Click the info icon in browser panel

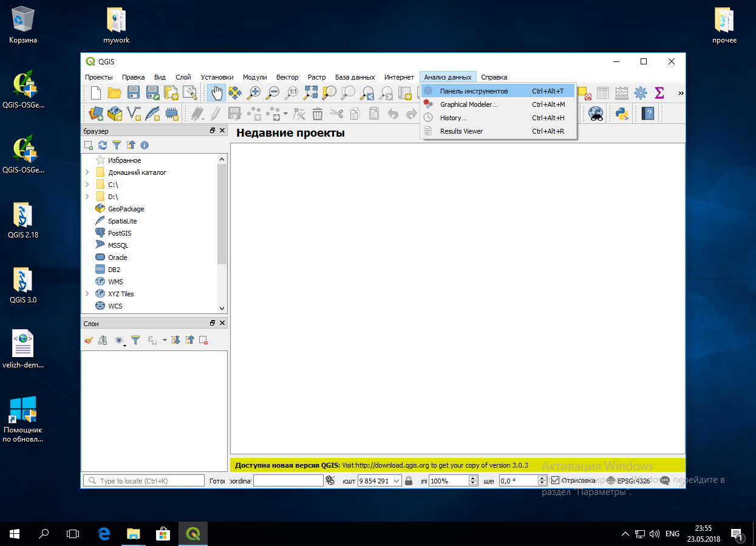(145, 145)
